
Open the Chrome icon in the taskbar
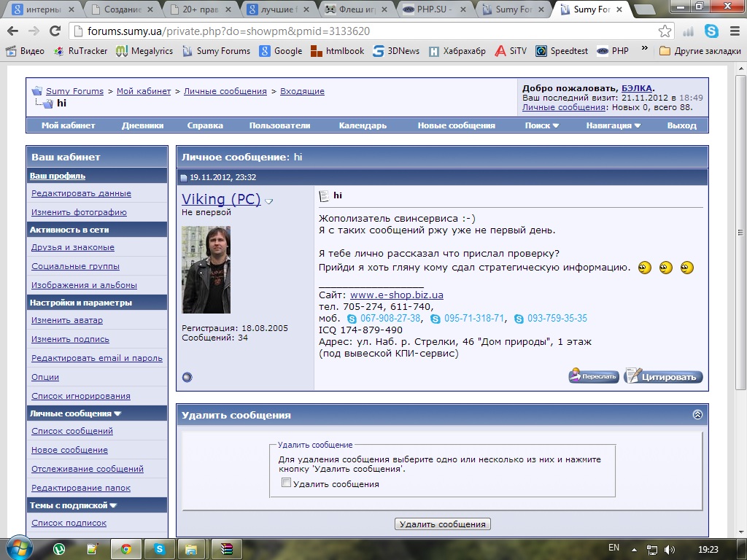pyautogui.click(x=125, y=549)
